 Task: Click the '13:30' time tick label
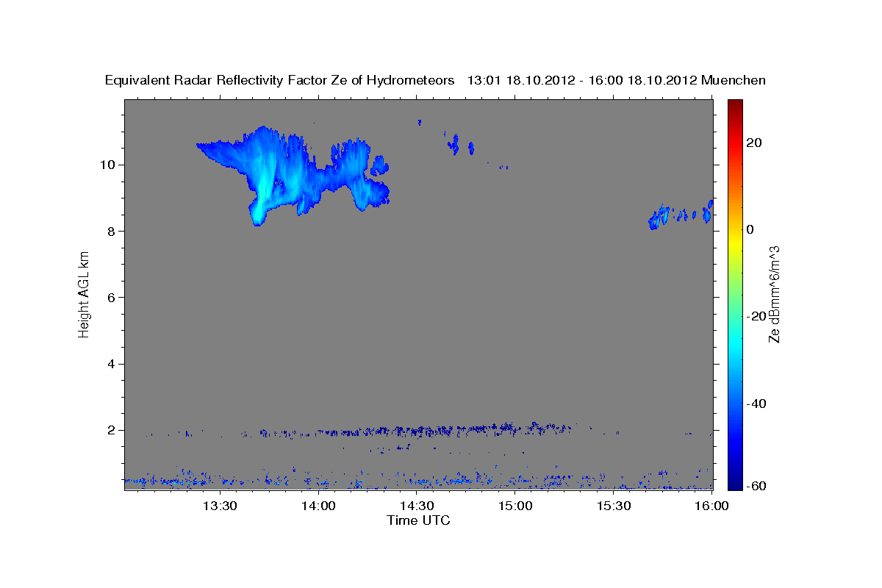(x=220, y=506)
